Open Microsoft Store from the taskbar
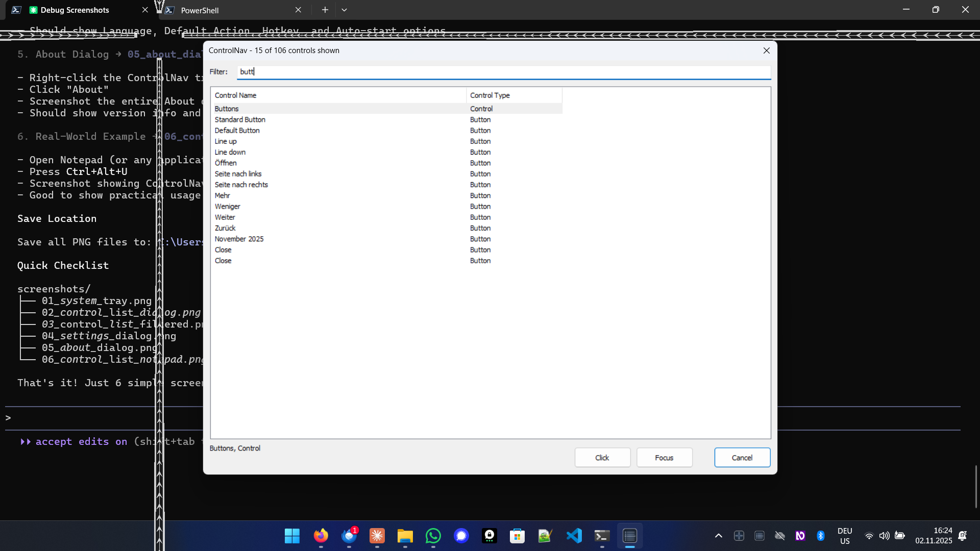This screenshot has height=551, width=980. (518, 536)
